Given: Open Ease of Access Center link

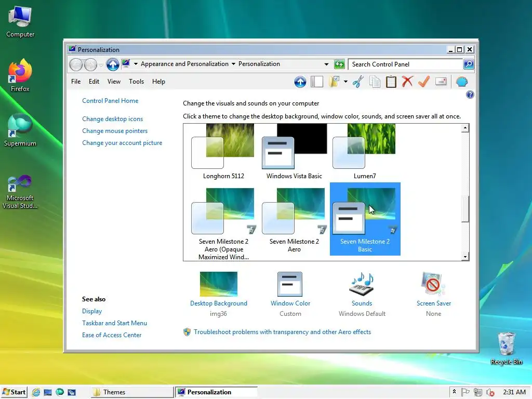Looking at the screenshot, I should (x=112, y=335).
